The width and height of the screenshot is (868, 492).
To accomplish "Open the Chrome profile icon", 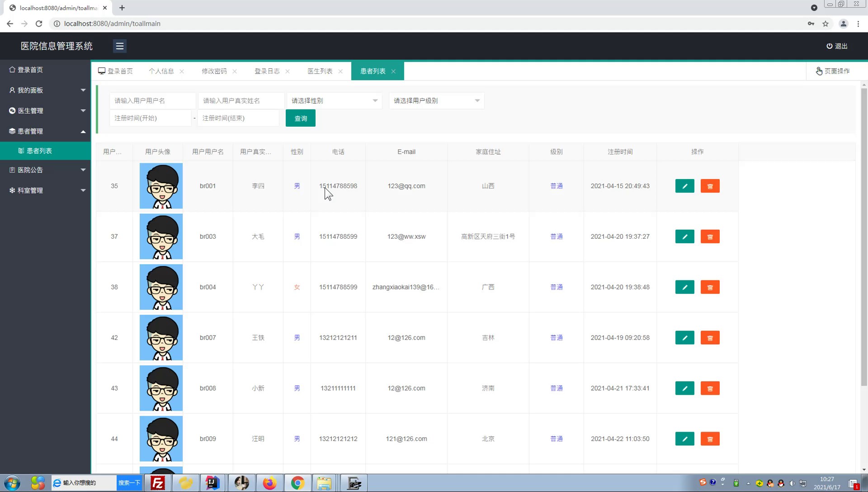I will coord(843,24).
